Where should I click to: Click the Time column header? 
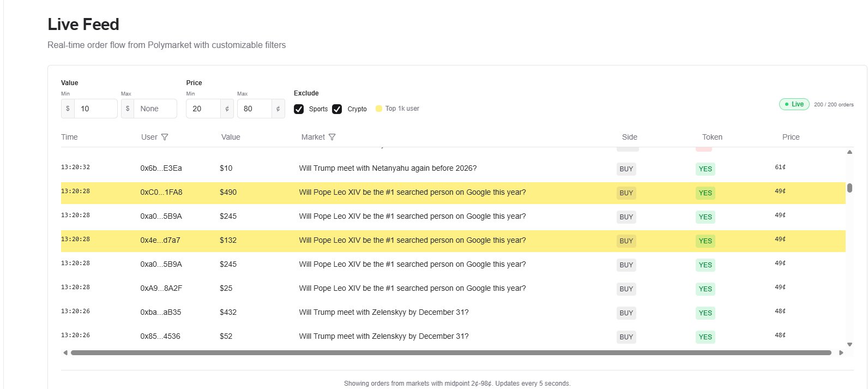pyautogui.click(x=69, y=137)
